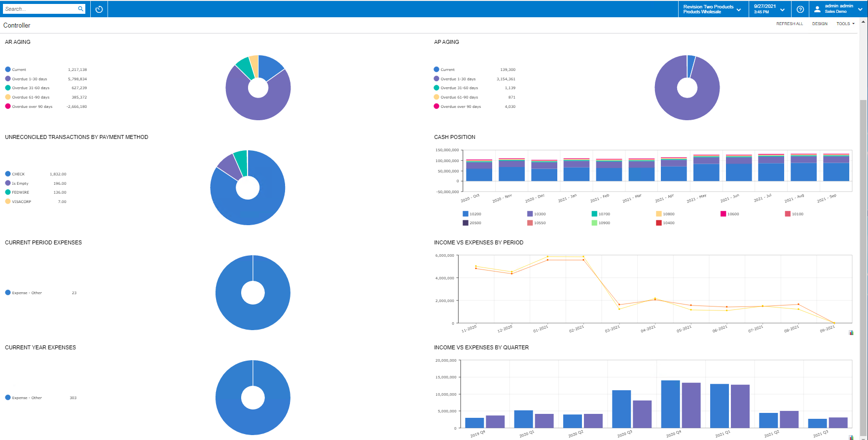Open the Tools dropdown menu
Screen dimensions: 868x440
[845, 24]
